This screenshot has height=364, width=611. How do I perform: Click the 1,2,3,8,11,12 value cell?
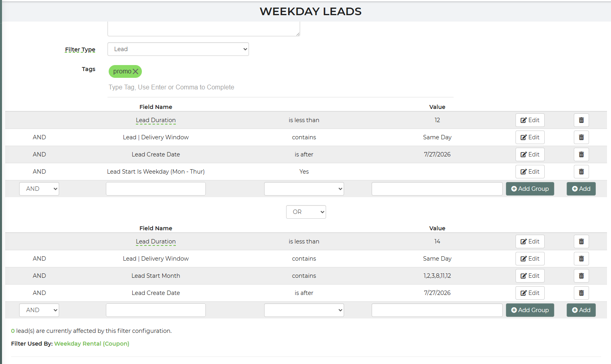coord(437,276)
